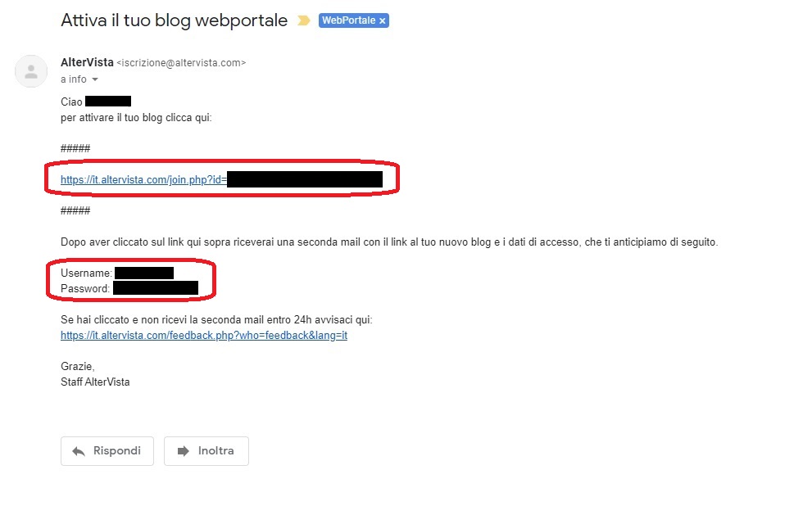Click the 'Staff AlterVista' signature text
This screenshot has height=506, width=812.
[95, 382]
